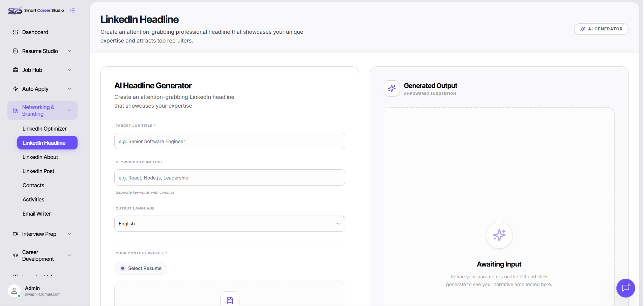
Task: Click the sparkle icon in AI Generator button
Action: click(x=583, y=29)
